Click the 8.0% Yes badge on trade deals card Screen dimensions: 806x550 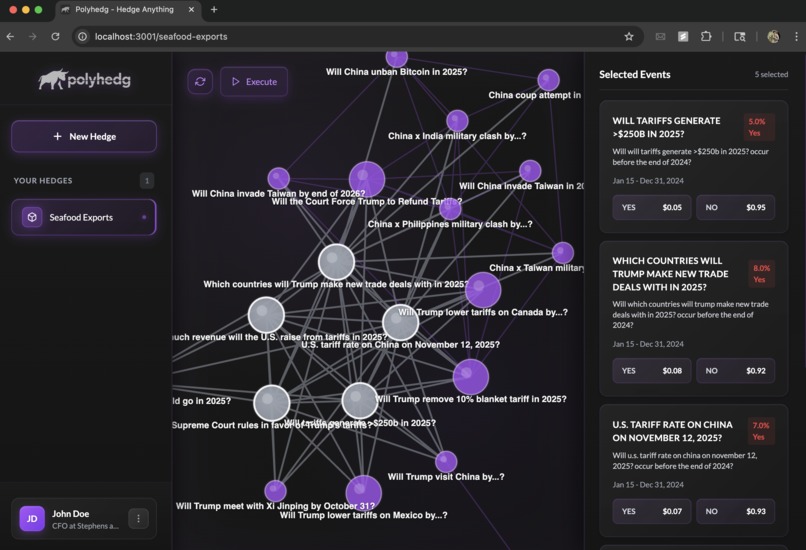pyautogui.click(x=761, y=273)
